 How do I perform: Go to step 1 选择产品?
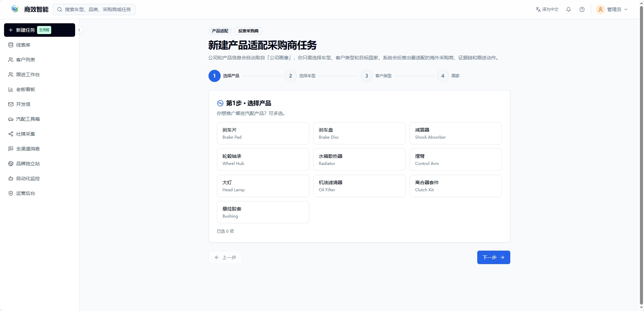224,76
